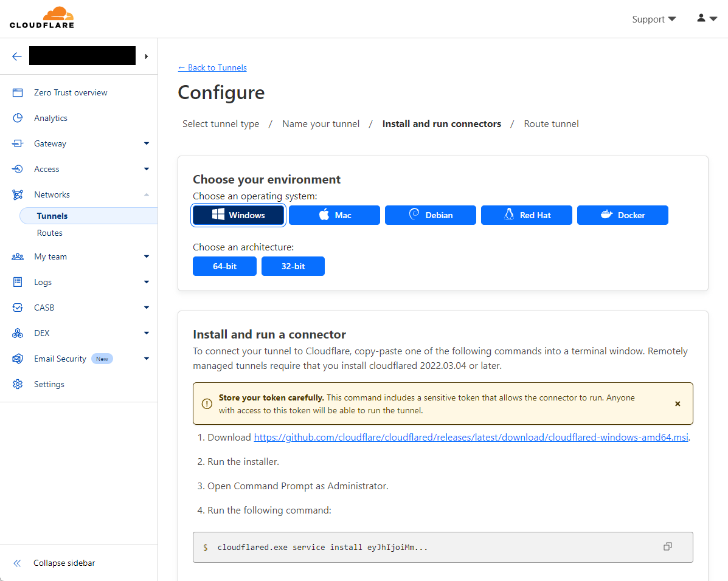
Task: Follow the Back to Tunnels link
Action: [212, 67]
